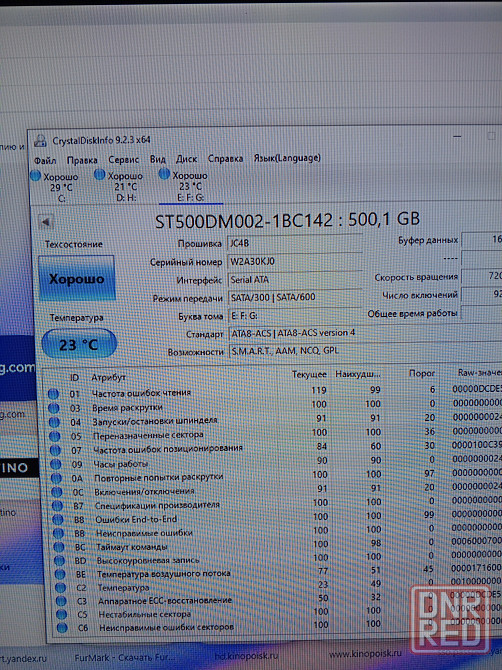Select the Температура воздушного потока row text

pos(164,574)
